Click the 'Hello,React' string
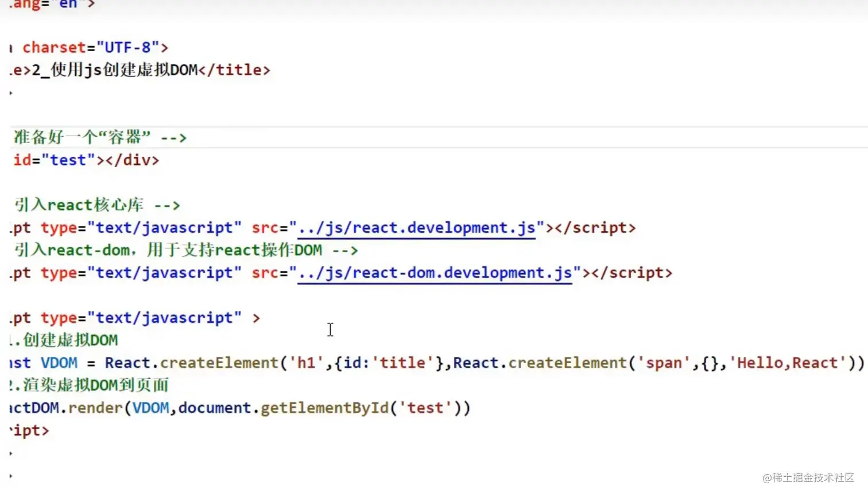 pyautogui.click(x=788, y=363)
